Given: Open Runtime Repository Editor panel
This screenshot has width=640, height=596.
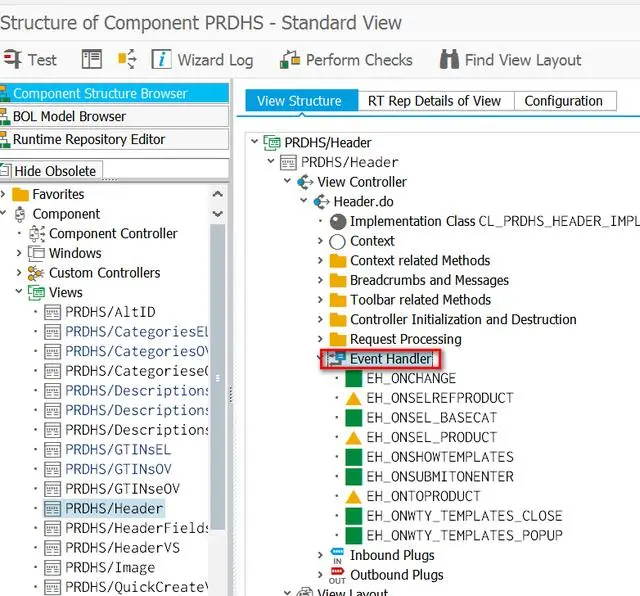Looking at the screenshot, I should point(114,140).
